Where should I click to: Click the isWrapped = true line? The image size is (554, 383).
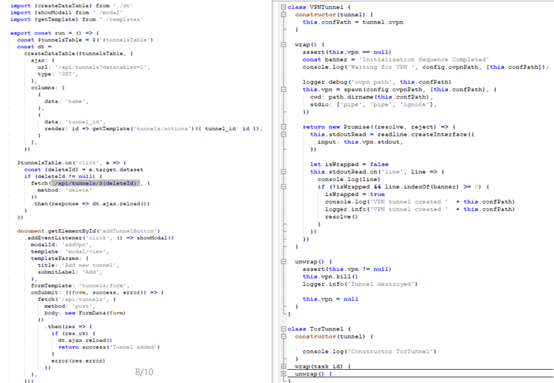tap(355, 194)
